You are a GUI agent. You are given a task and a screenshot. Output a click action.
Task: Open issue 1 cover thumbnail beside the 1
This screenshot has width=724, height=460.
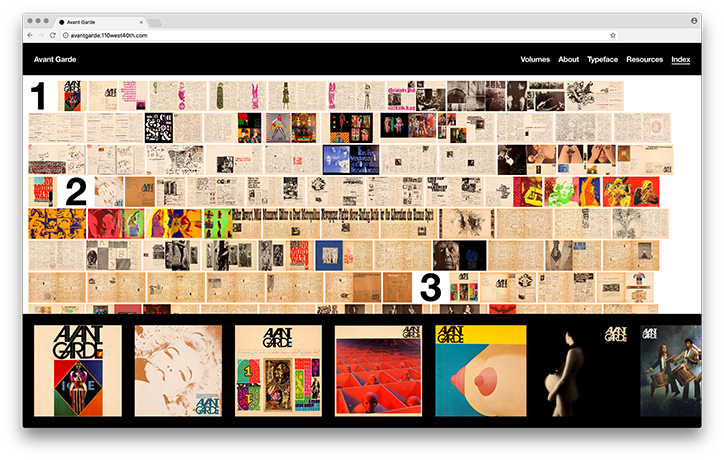72,96
